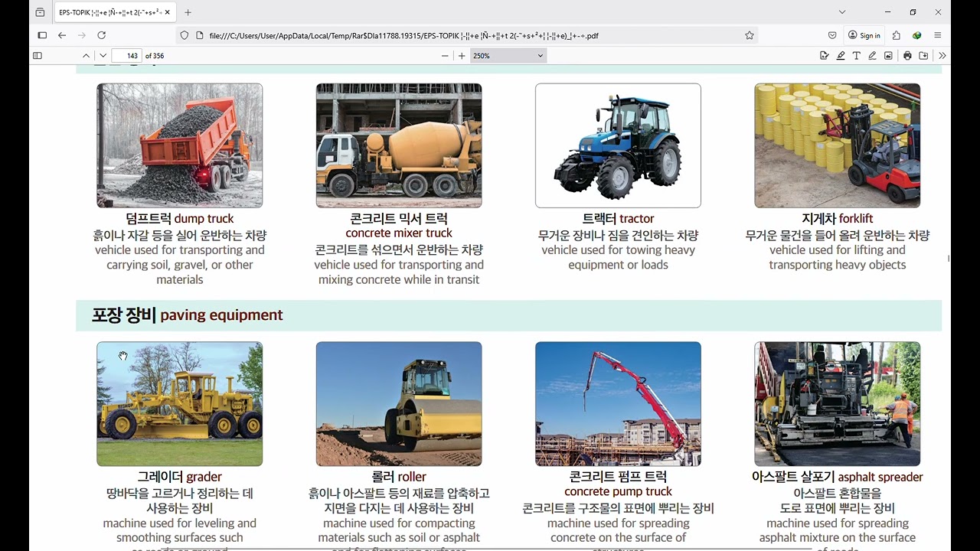Go to previous PDF page

pos(86,56)
